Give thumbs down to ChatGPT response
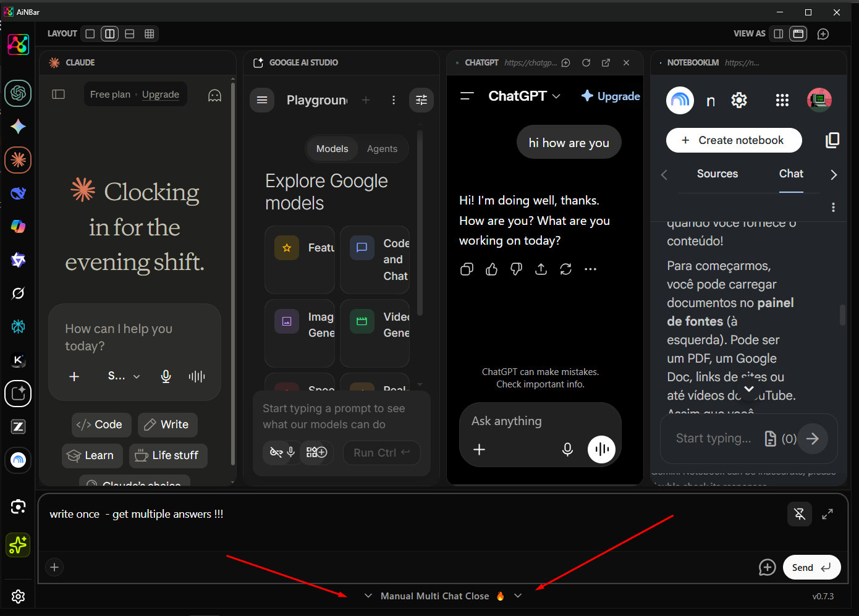Image resolution: width=859 pixels, height=616 pixels. [517, 269]
